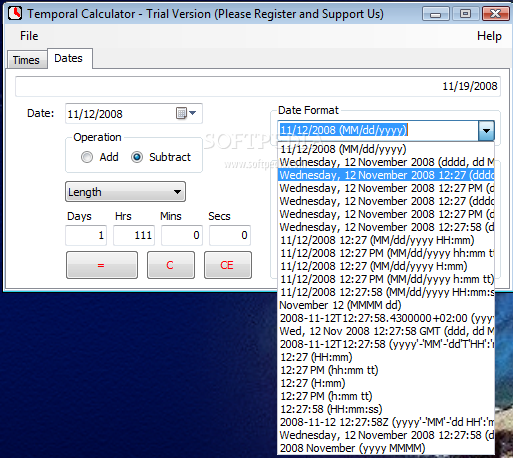Choose '12:27 (H:mm)' format option
513x458 pixels.
(x=386, y=383)
